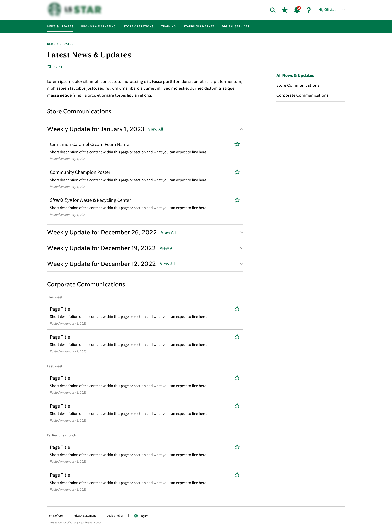Image resolution: width=392 pixels, height=532 pixels.
Task: Favorite Siren's Eye for Waste & Recycling star
Action: pyautogui.click(x=237, y=200)
